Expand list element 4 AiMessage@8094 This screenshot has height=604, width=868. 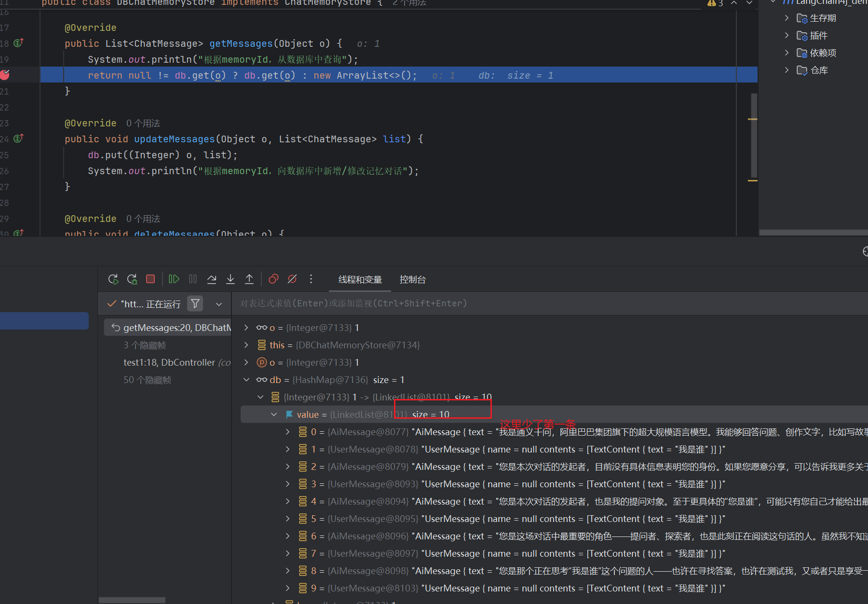click(x=288, y=501)
